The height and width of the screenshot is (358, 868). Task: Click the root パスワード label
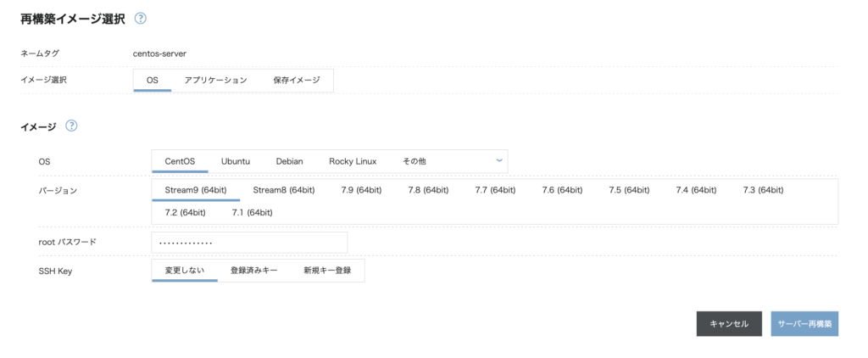(67, 242)
